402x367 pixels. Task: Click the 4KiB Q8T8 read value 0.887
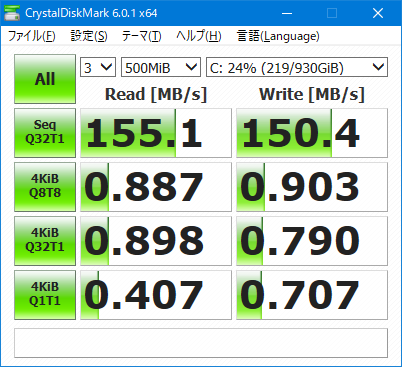tap(156, 187)
